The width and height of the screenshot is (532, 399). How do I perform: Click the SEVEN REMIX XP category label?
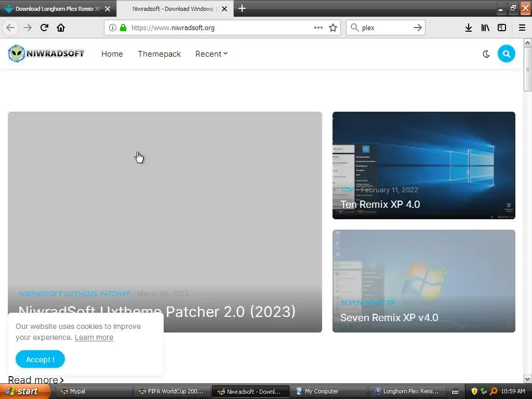[x=368, y=302]
